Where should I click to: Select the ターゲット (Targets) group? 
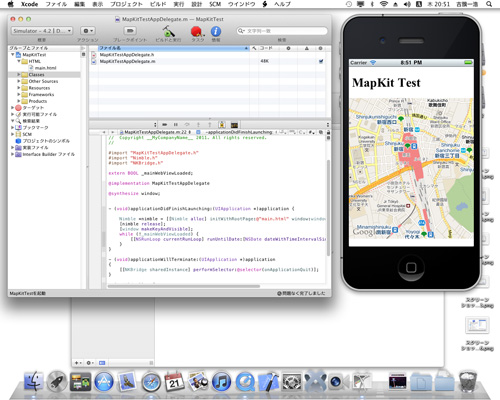click(33, 108)
